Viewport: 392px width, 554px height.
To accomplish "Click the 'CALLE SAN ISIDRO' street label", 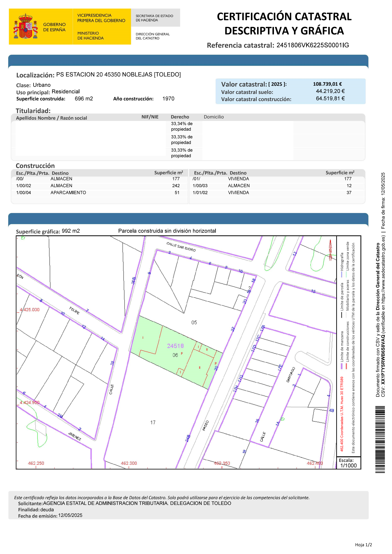I will [x=181, y=247].
